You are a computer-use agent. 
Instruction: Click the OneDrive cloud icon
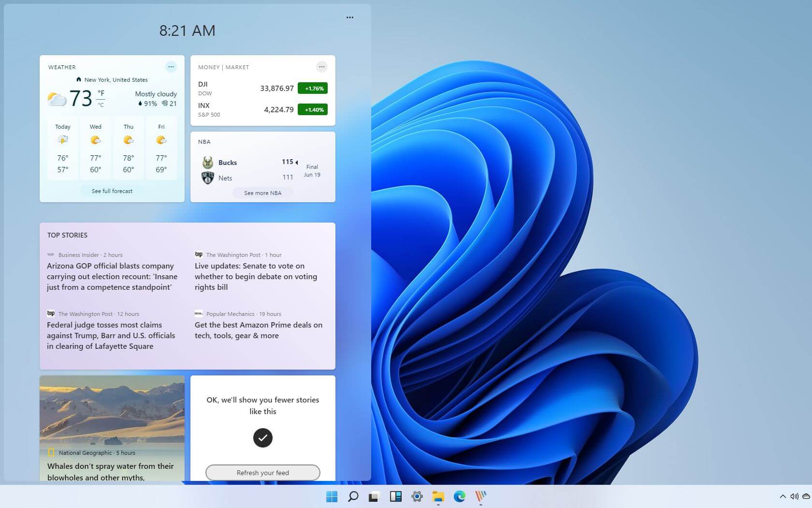coord(806,496)
